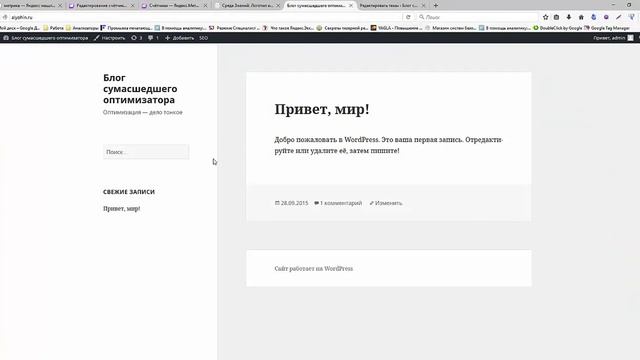Open site name menu in admin bar
The image size is (640, 360).
tap(46, 38)
